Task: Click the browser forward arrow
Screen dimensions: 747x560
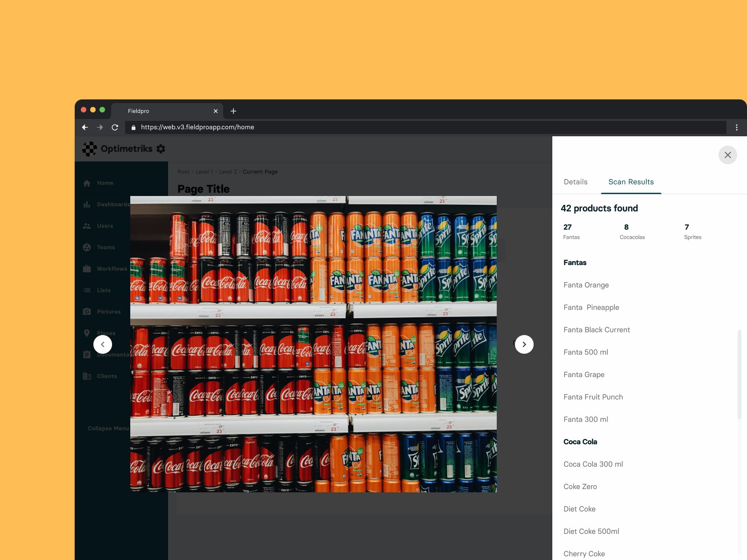Action: (100, 127)
